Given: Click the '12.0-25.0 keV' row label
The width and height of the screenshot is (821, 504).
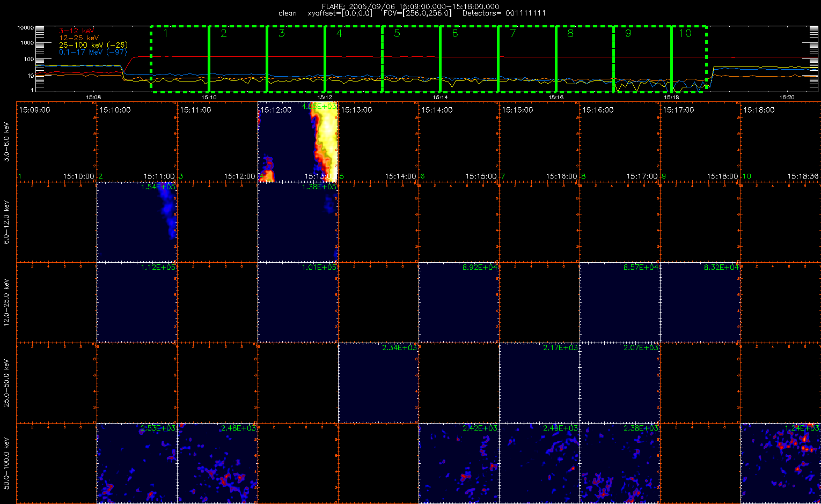Looking at the screenshot, I should pyautogui.click(x=6, y=303).
